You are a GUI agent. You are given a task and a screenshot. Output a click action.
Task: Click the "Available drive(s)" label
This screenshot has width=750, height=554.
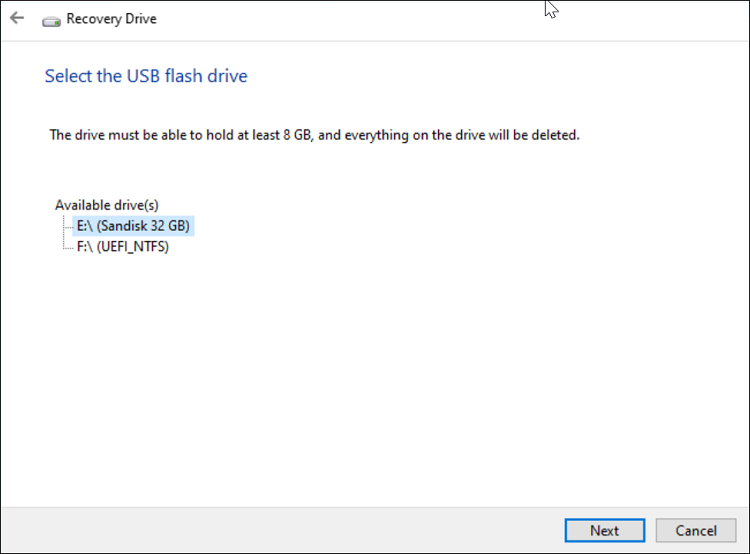coord(107,205)
